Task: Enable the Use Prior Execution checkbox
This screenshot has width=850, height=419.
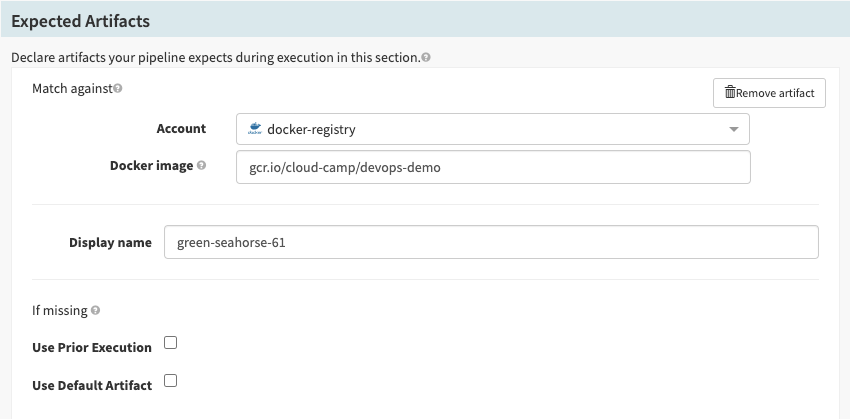Action: pyautogui.click(x=170, y=343)
